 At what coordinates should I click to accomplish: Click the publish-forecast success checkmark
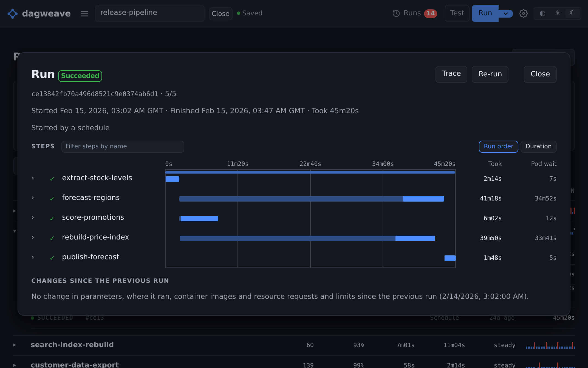(52, 258)
